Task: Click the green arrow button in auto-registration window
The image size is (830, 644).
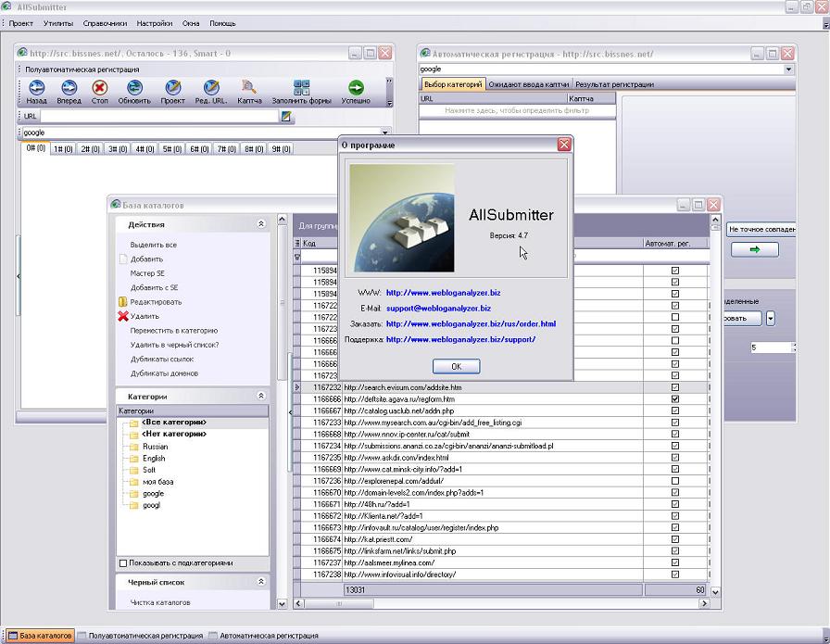Action: coord(755,249)
